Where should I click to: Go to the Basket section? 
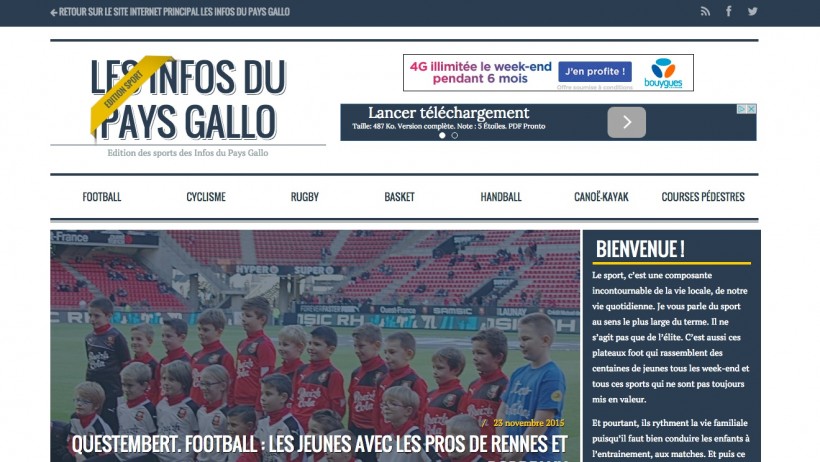pos(400,197)
